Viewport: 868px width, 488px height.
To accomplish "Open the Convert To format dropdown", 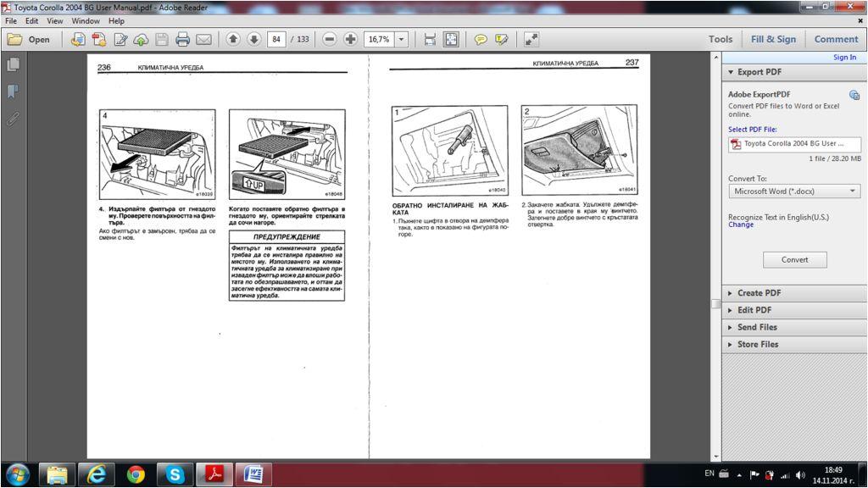I will pos(794,191).
